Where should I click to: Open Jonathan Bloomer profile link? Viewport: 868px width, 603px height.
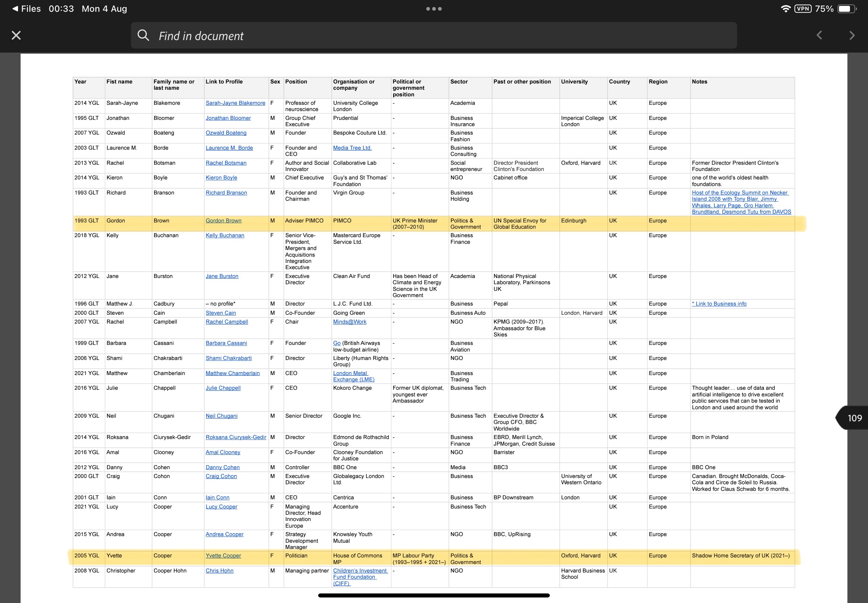228,118
